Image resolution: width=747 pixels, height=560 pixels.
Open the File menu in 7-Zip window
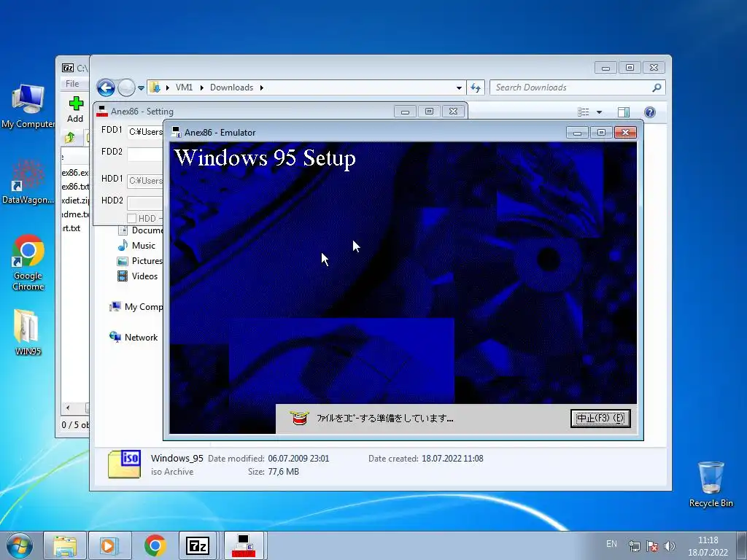pyautogui.click(x=72, y=84)
